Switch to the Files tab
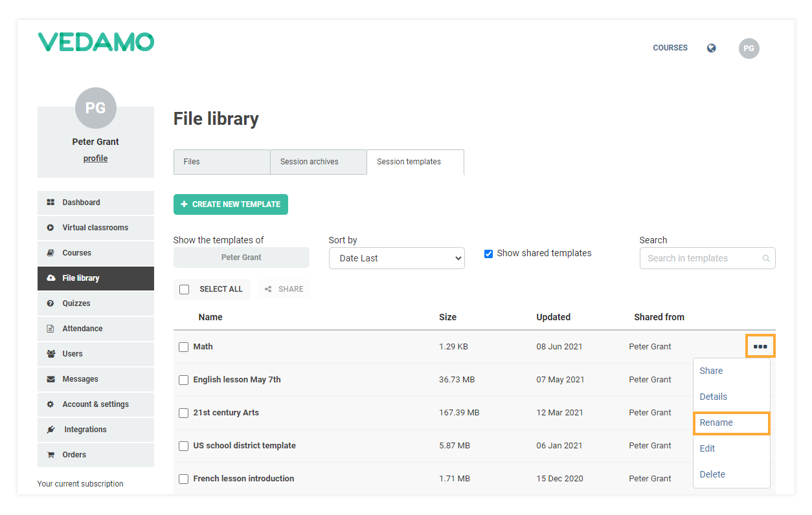This screenshot has height=515, width=812. click(x=221, y=162)
